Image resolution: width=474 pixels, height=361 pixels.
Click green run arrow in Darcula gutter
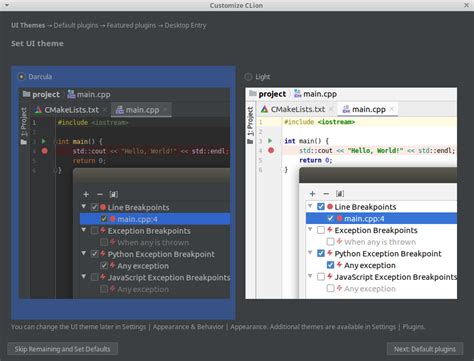tap(44, 141)
